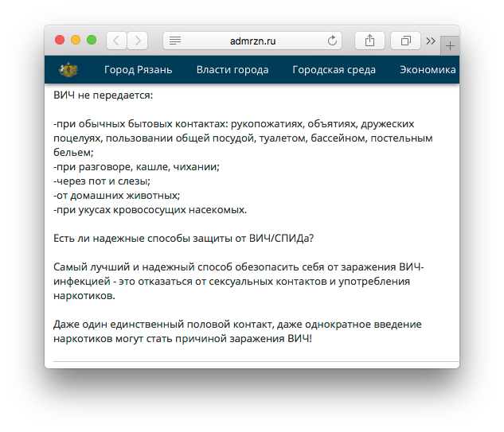
Task: Click the Ryazan coat of arms logo
Action: (68, 69)
